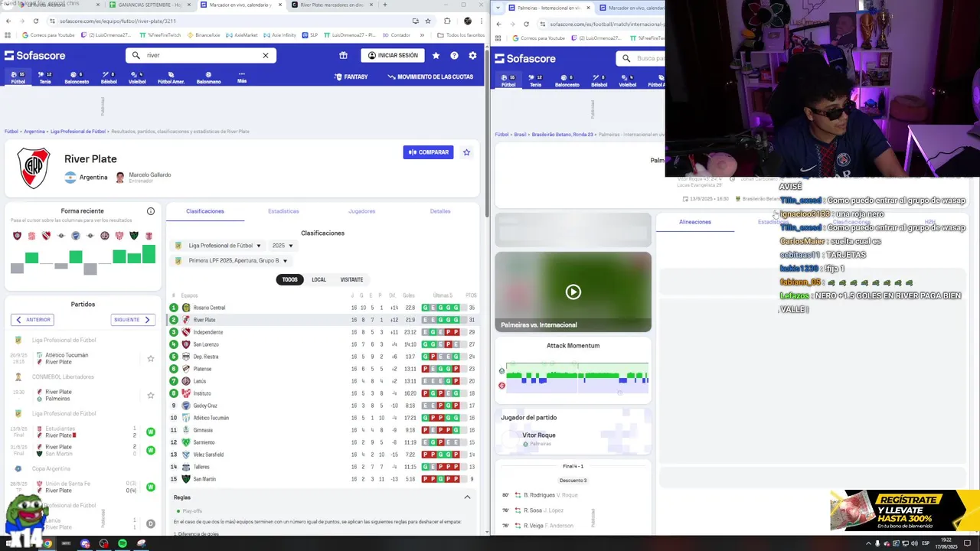Open the Fútbol sport icon in left window

click(18, 77)
